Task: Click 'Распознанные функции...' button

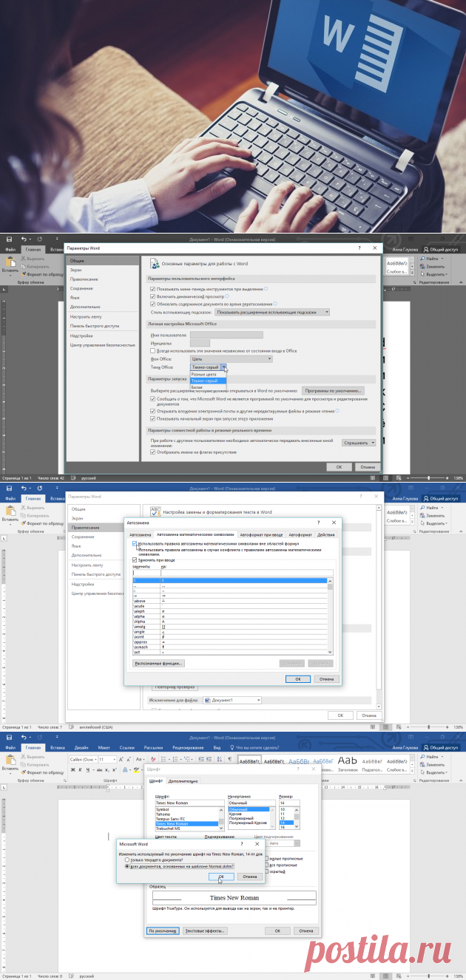Action: point(158,663)
